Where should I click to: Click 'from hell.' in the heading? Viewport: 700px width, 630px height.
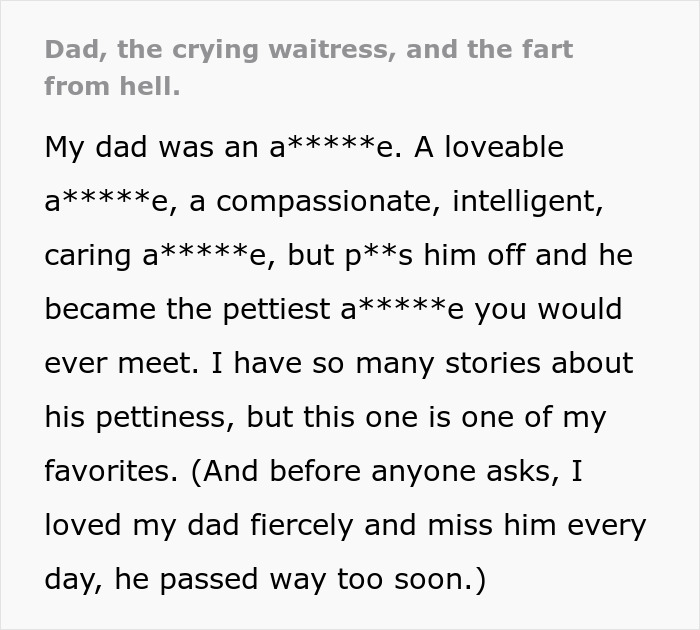click(x=112, y=86)
